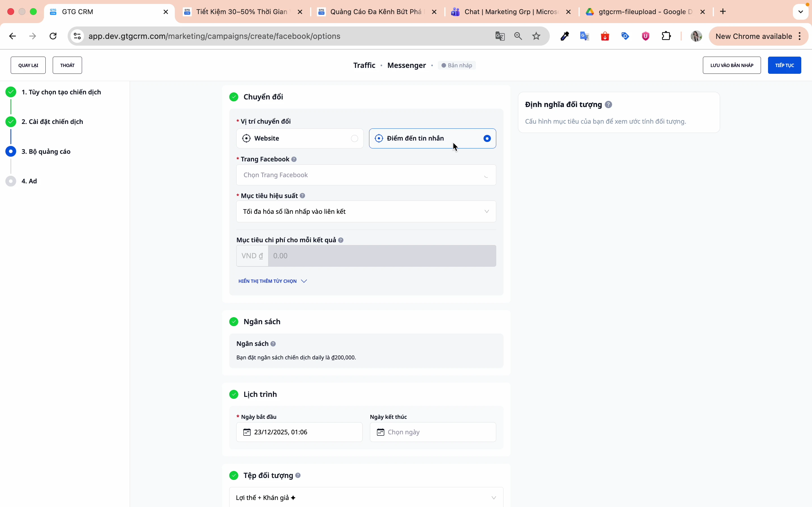812x507 pixels.
Task: Select Điểm đến tin nhắn radio option
Action: click(487, 139)
